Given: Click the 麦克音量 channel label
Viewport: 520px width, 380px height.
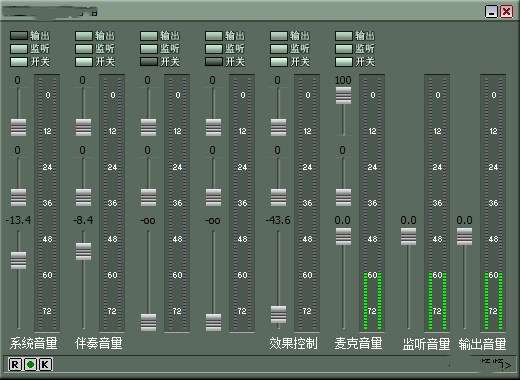Looking at the screenshot, I should click(358, 344).
